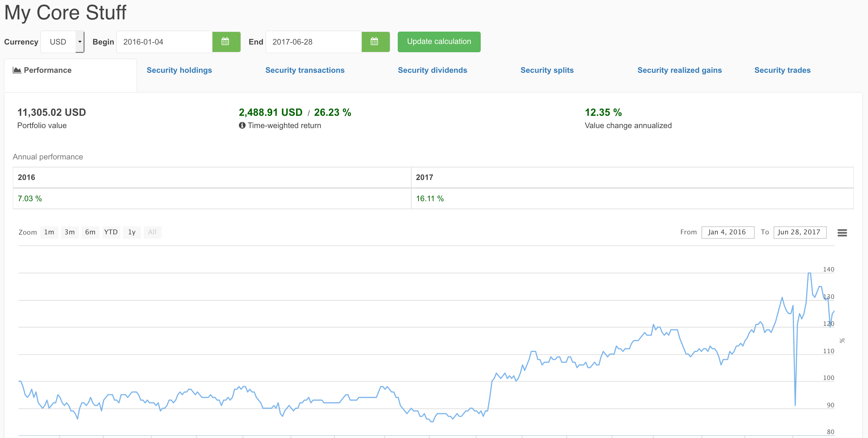Click the Time-weighted return label
Screen dimensions: 868x438
point(284,125)
